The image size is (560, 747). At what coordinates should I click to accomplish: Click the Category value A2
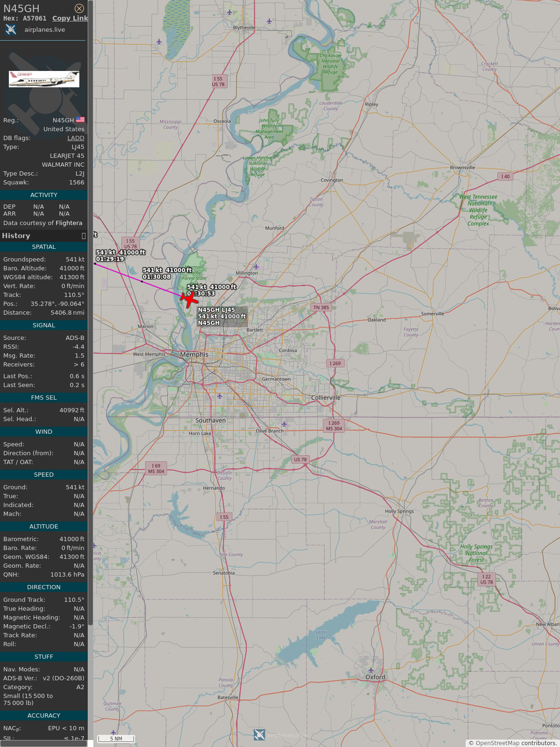tap(80, 687)
